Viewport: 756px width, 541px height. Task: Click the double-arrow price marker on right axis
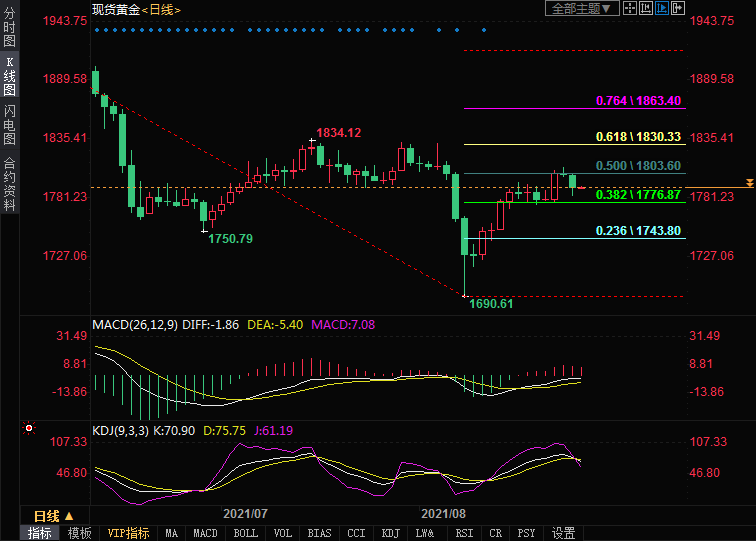tap(749, 183)
